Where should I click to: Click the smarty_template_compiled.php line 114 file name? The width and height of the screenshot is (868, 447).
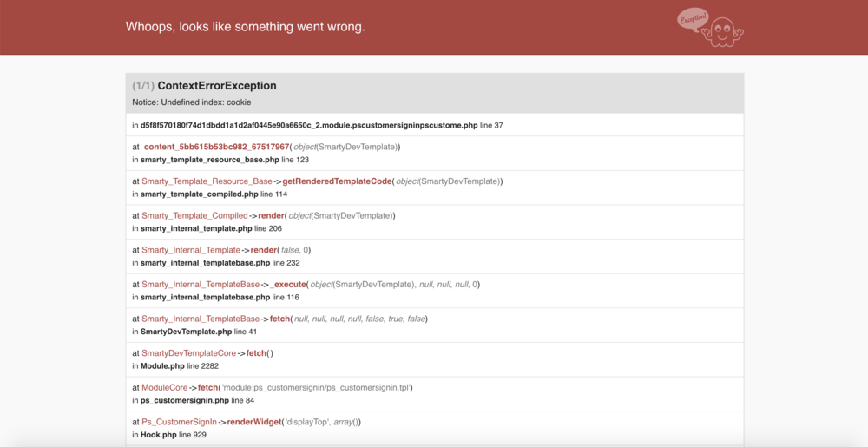199,194
